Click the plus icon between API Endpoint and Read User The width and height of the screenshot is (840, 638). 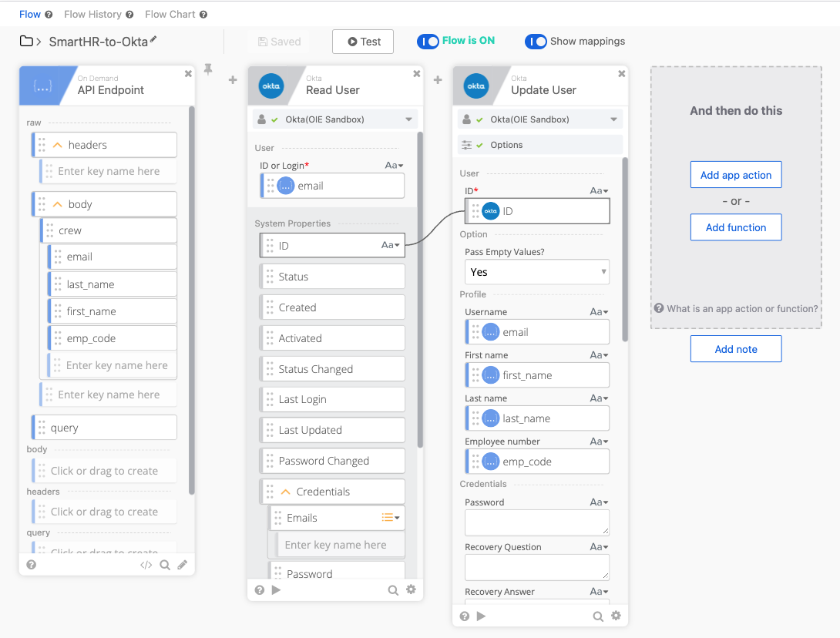point(233,79)
